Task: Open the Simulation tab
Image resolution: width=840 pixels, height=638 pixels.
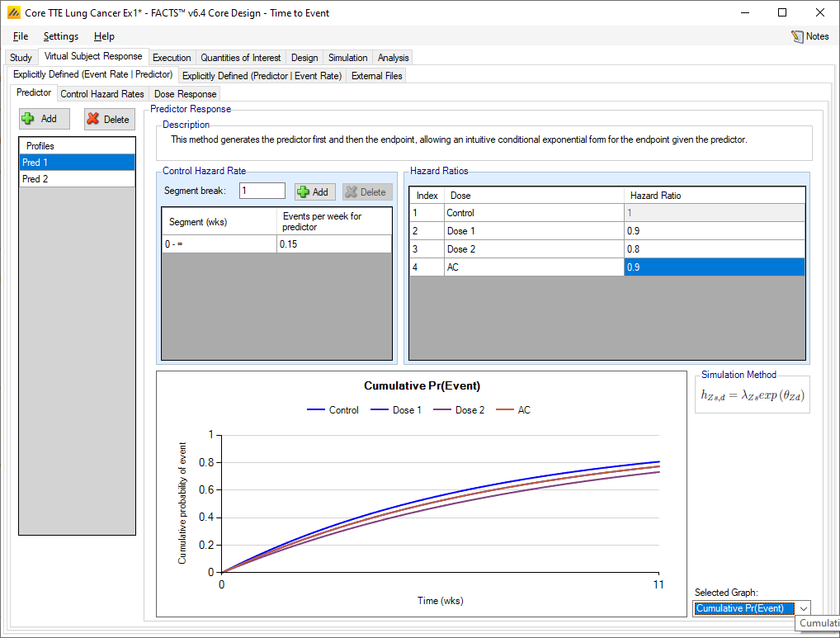Action: click(347, 58)
